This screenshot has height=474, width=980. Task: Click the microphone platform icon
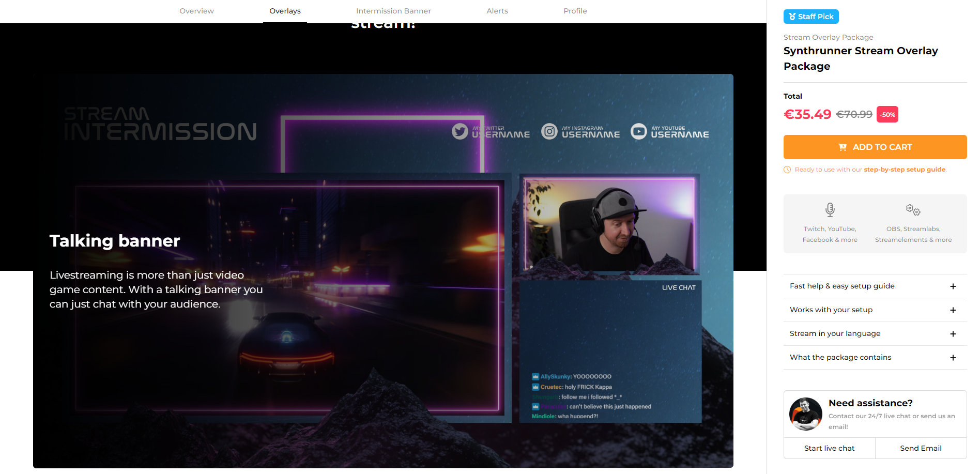830,209
